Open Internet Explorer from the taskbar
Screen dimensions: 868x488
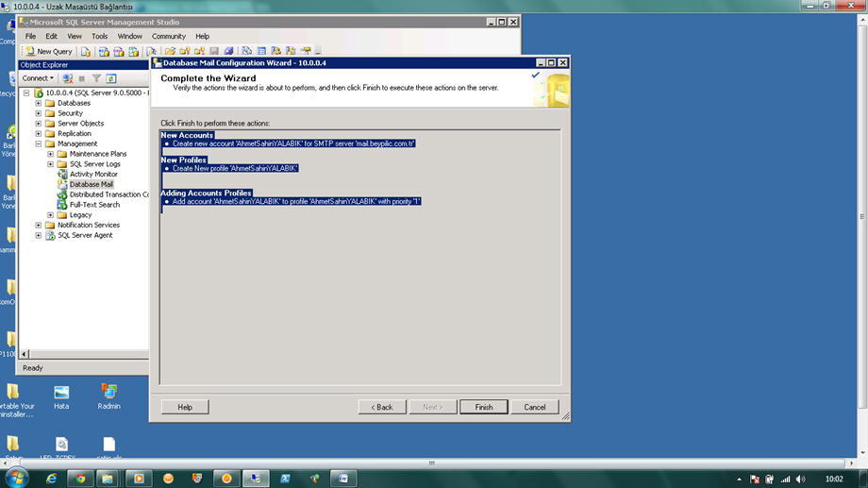(51, 479)
